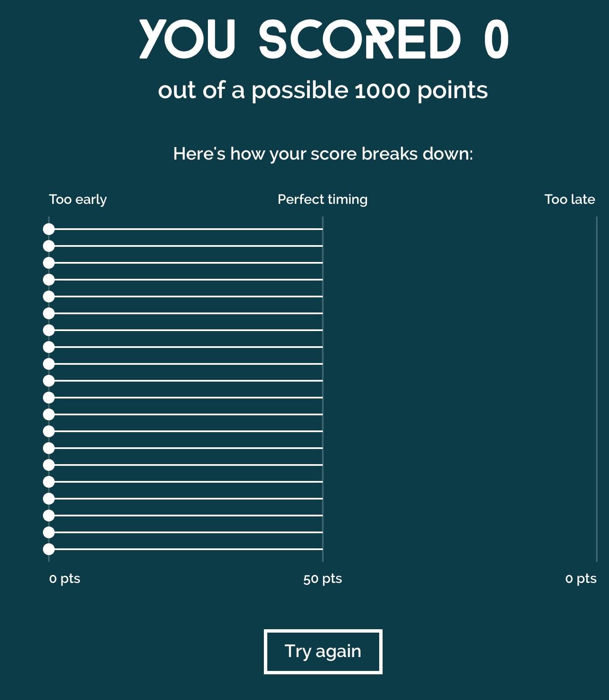Image resolution: width=609 pixels, height=700 pixels.
Task: Click the Too early label
Action: (78, 200)
